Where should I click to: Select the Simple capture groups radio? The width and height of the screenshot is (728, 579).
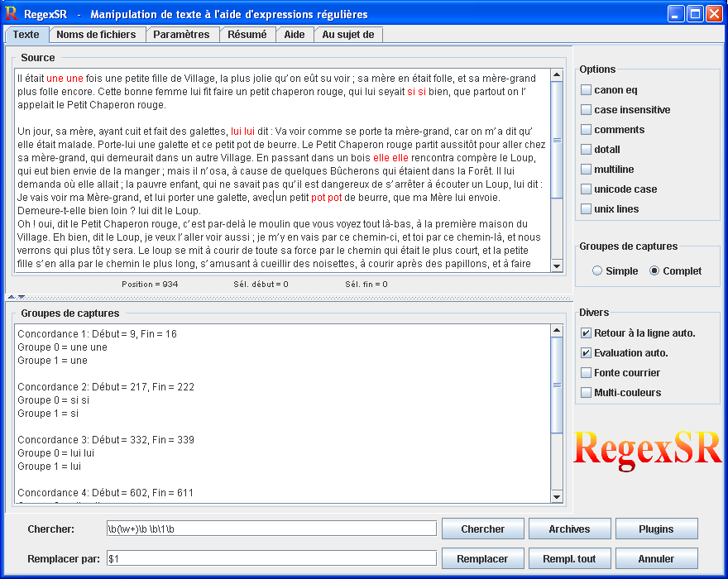[x=598, y=270]
